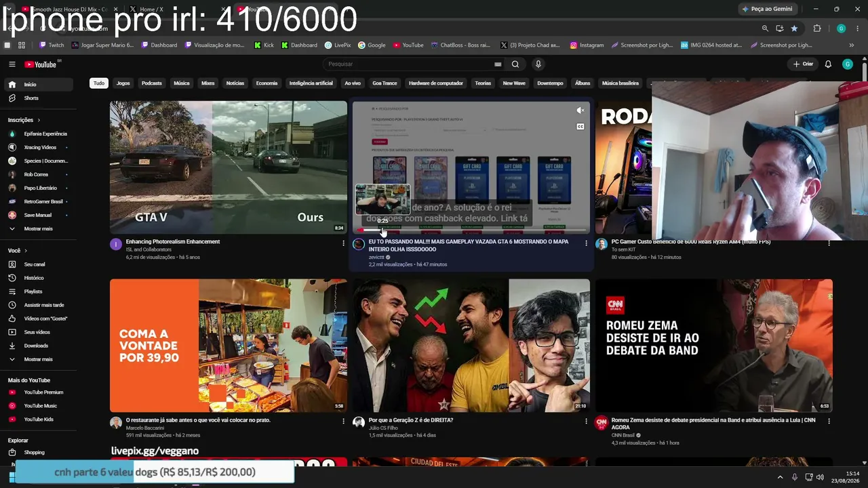Open Playlists in the sidebar

[39, 291]
